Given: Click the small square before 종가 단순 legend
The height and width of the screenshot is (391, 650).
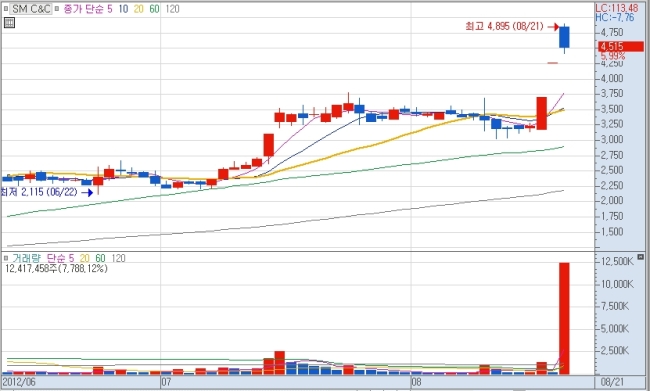Looking at the screenshot, I should pos(57,9).
